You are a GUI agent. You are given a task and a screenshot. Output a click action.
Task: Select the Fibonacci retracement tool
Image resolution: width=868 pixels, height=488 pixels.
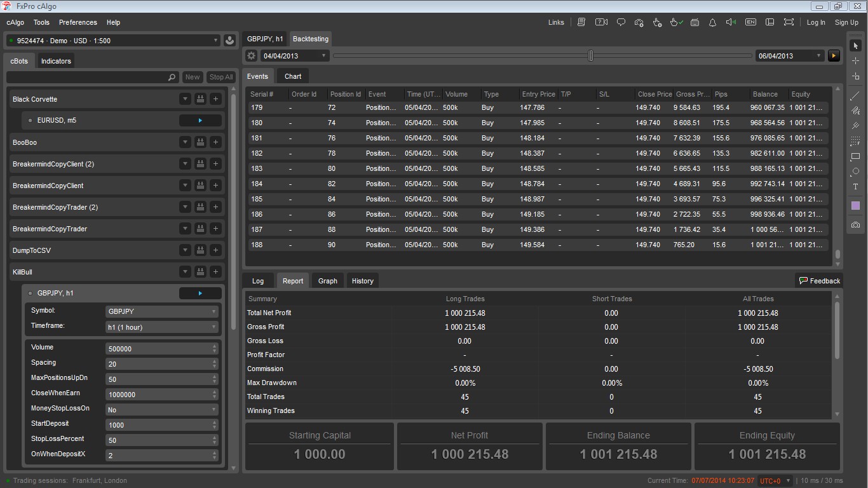pos(855,142)
